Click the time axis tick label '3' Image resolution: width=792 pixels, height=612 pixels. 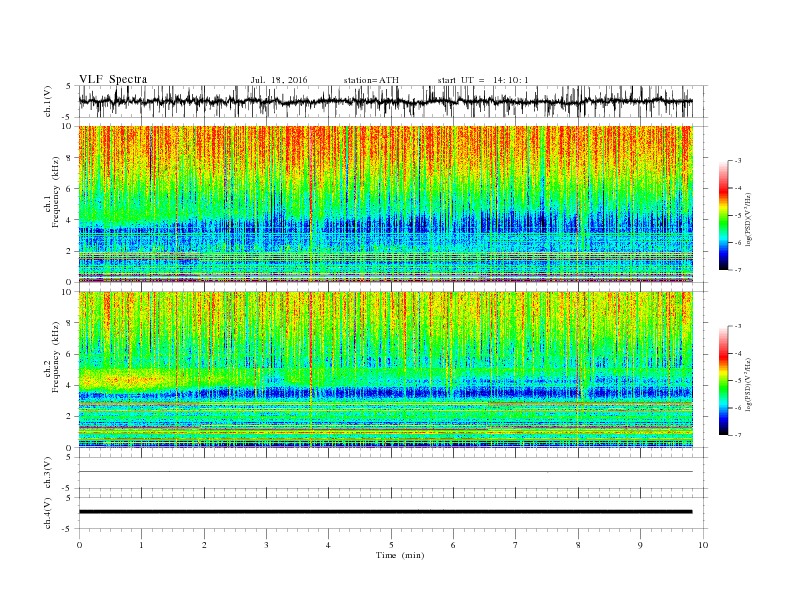point(266,545)
